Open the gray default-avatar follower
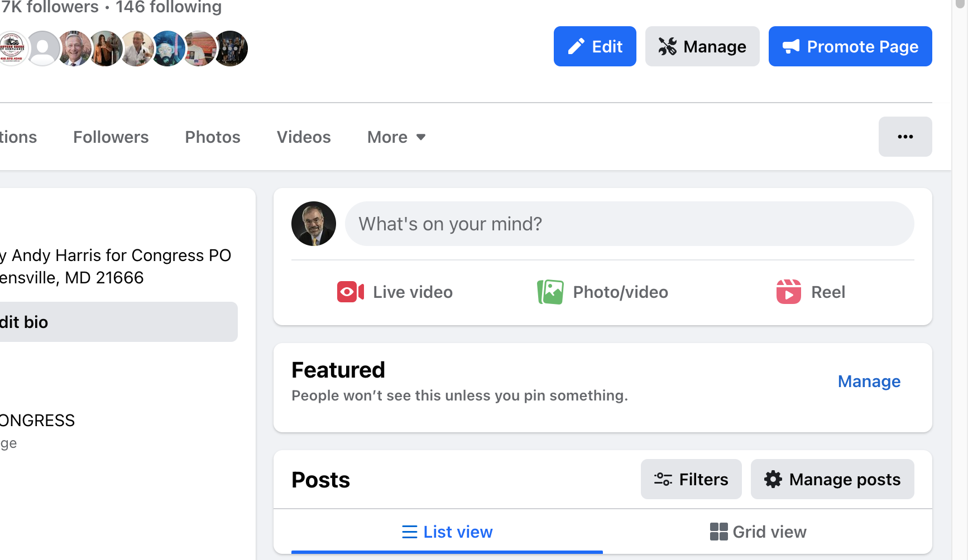968x560 pixels. pyautogui.click(x=43, y=49)
